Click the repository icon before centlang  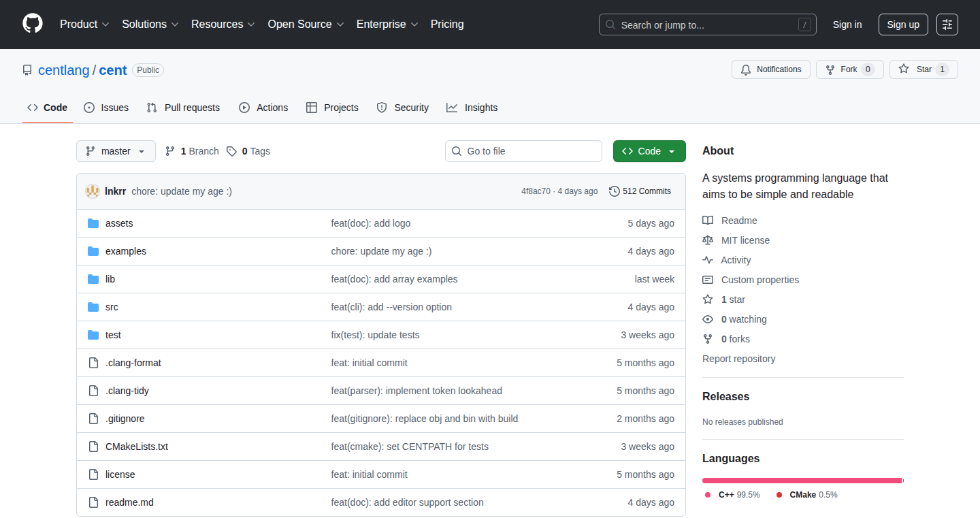coord(27,70)
